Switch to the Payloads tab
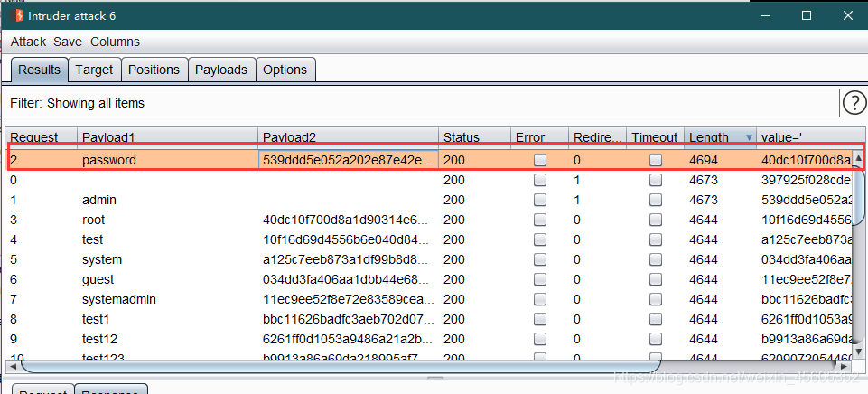 (x=221, y=70)
